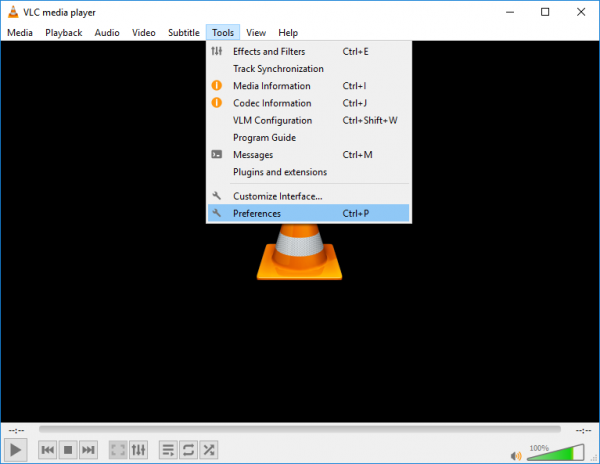Open Codec Information menu entry
The image size is (600, 464).
(x=308, y=103)
